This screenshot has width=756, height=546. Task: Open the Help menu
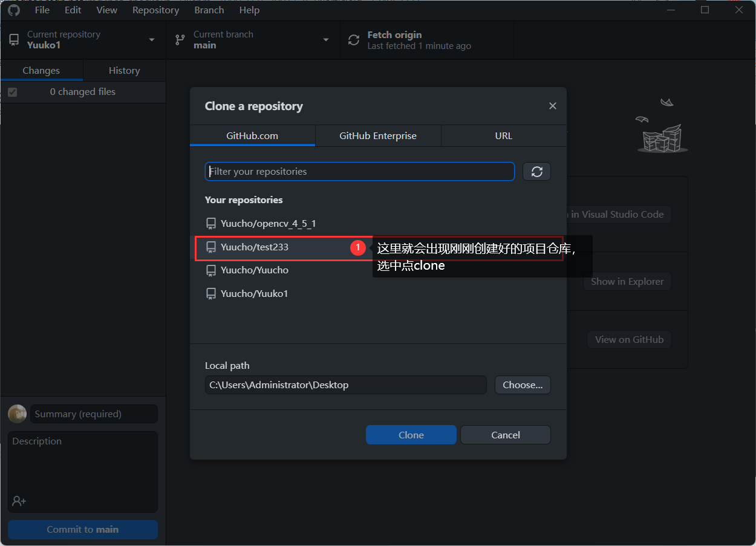coord(249,10)
